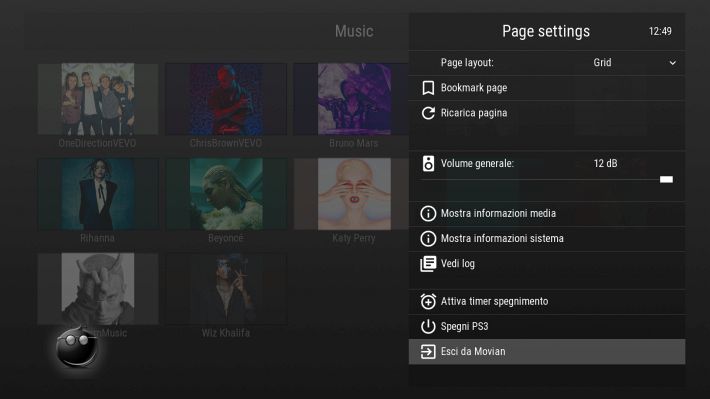This screenshot has height=399, width=710.
Task: Select Esci da Movian highlighted row
Action: (x=547, y=351)
